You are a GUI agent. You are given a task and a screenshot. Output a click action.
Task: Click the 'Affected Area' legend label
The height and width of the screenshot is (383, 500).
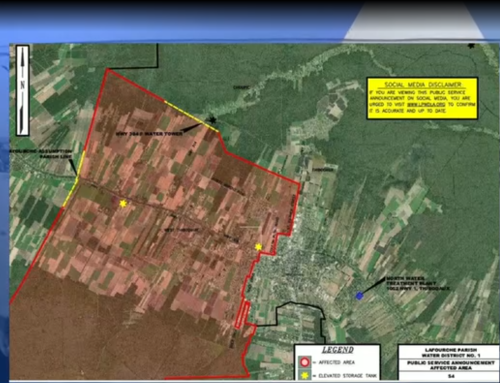[x=337, y=362]
